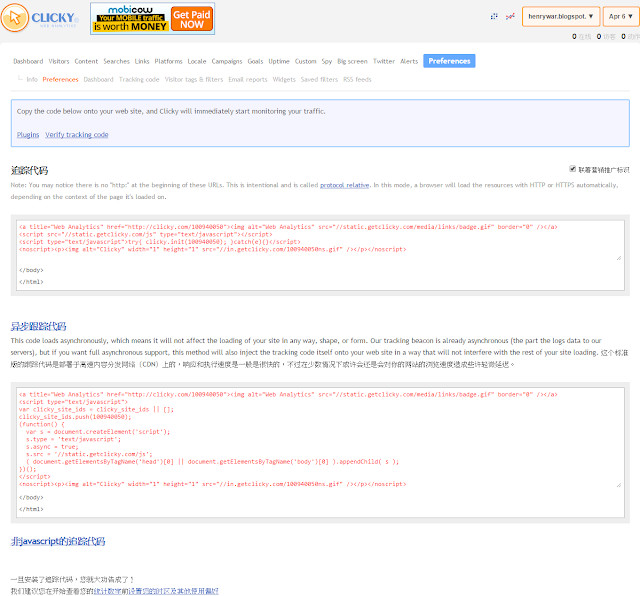Viewport: 640px width, 596px height.
Task: Click the 非javascript的追踪代码 heading link
Action: (58, 541)
